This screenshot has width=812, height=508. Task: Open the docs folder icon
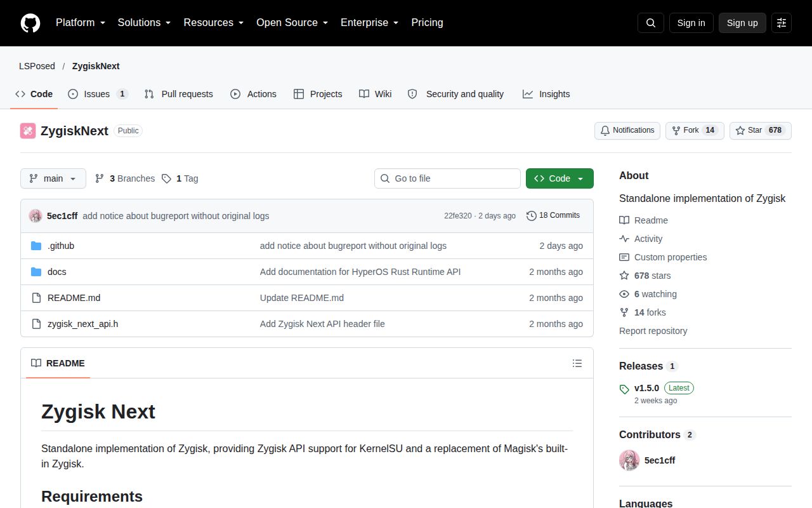(x=36, y=272)
